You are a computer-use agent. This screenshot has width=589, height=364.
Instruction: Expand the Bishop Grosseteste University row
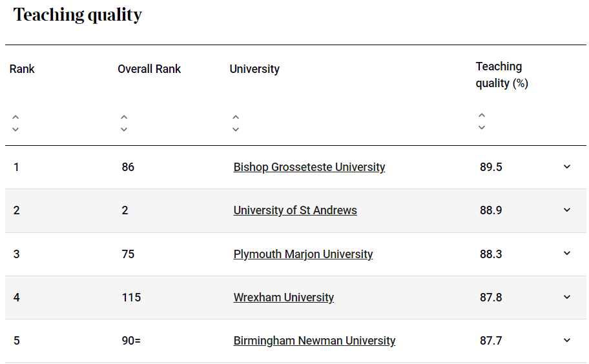567,167
